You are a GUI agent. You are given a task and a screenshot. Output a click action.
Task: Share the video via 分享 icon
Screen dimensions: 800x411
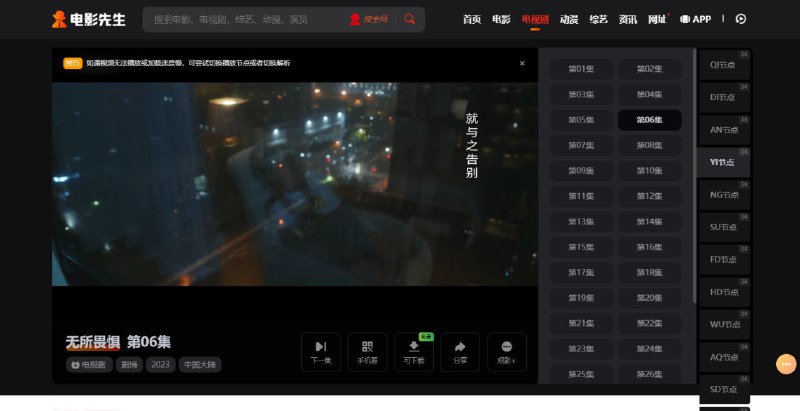click(460, 351)
